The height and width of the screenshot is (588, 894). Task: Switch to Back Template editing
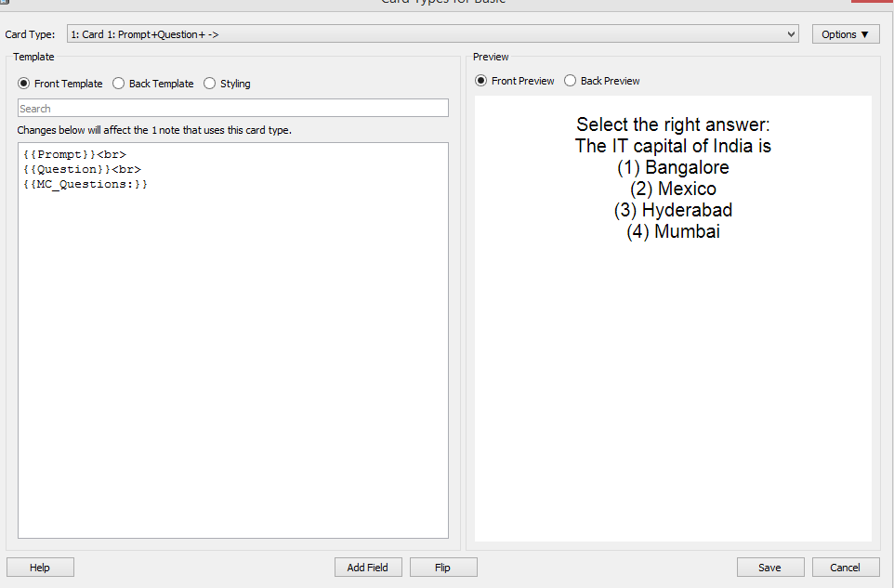[x=119, y=84]
